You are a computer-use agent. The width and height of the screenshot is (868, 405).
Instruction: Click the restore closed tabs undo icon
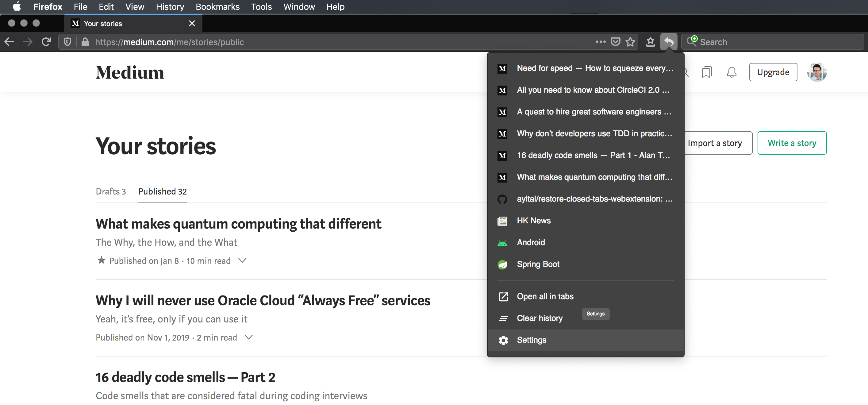point(669,42)
